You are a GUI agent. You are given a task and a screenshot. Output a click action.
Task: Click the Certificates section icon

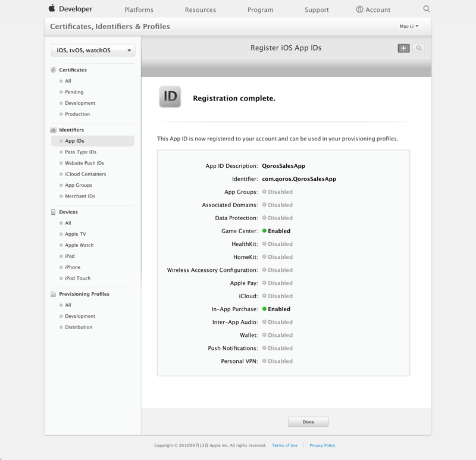[53, 70]
